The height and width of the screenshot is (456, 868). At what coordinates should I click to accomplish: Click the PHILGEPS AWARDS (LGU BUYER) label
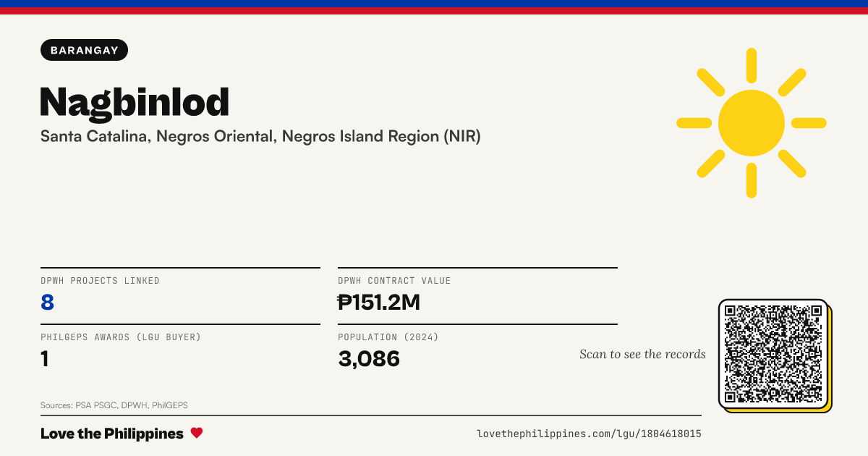(x=121, y=337)
